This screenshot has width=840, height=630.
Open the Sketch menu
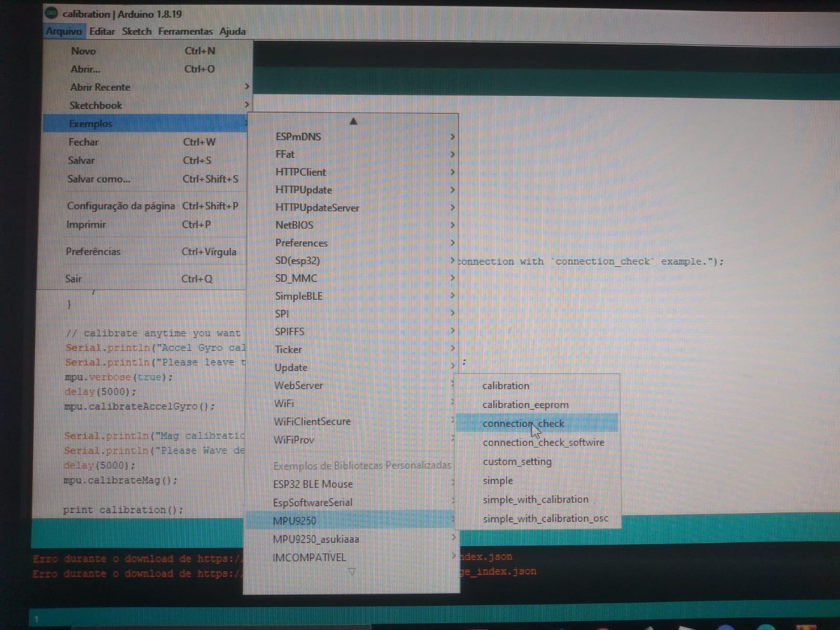136,31
